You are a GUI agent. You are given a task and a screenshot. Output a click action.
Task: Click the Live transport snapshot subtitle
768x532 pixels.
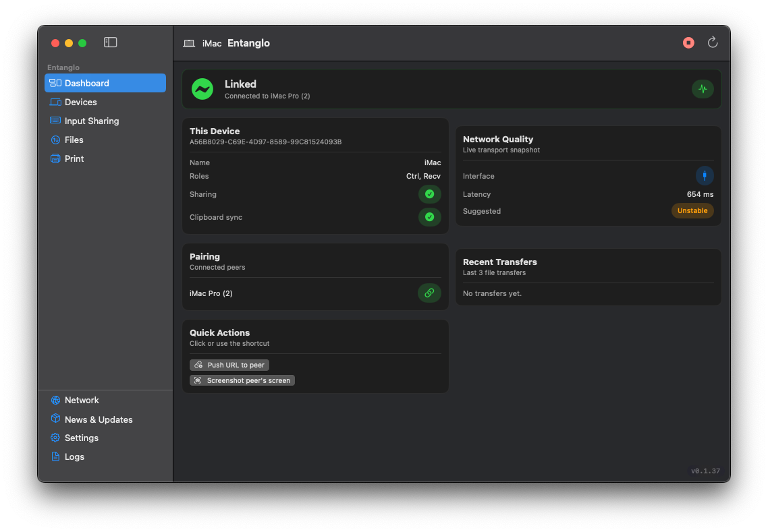[x=501, y=150]
